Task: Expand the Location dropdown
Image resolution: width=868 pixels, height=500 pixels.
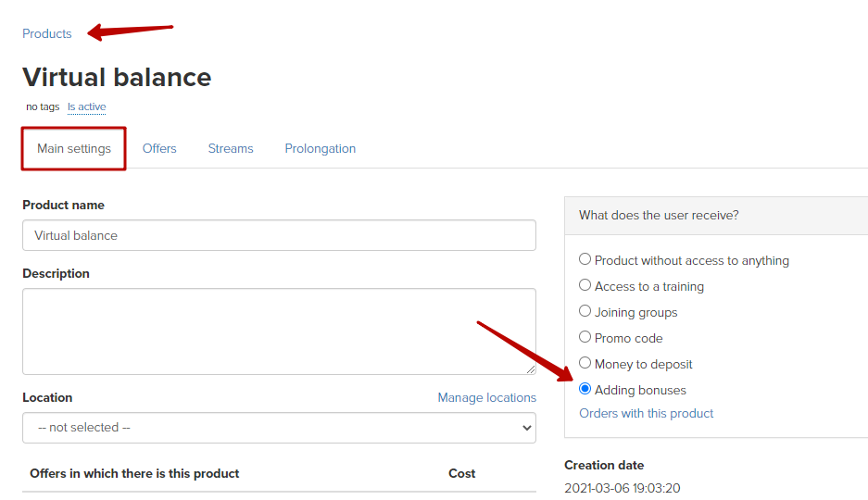Action: coord(279,428)
